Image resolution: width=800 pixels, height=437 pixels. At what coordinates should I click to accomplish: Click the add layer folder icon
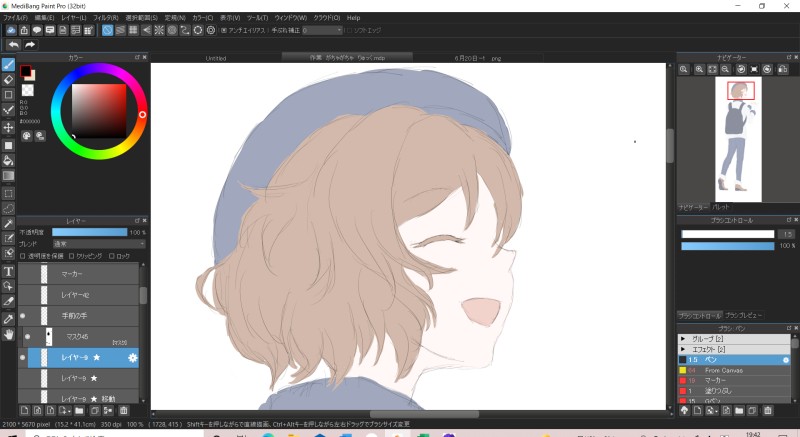79,410
